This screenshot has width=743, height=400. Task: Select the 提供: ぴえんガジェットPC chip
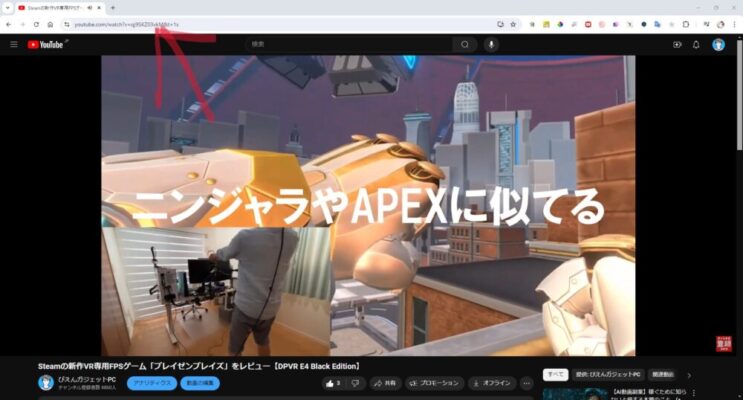tap(608, 374)
